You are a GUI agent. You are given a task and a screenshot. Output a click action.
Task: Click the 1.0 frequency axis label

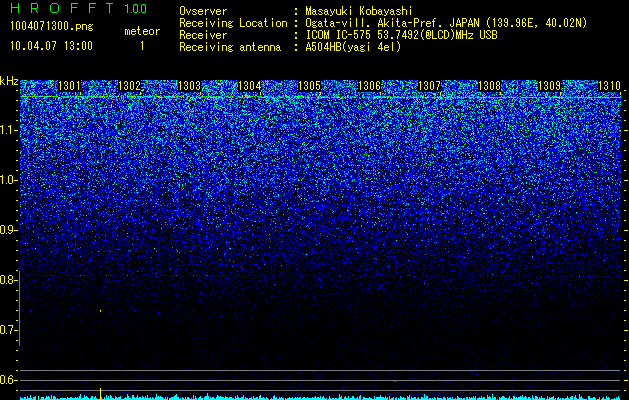[8, 180]
